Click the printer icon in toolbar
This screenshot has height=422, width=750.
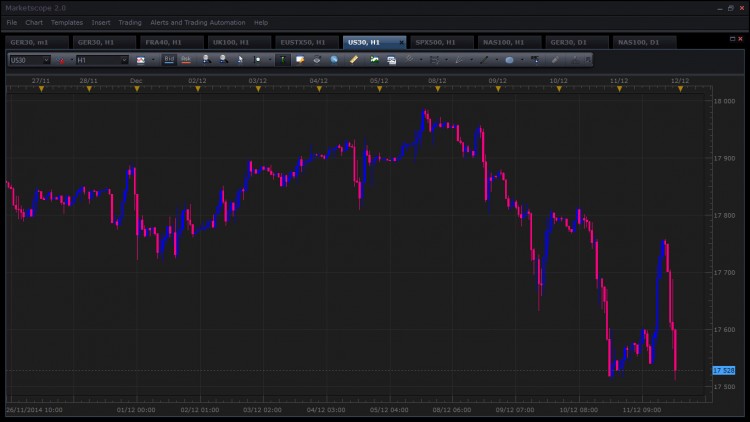[x=317, y=60]
